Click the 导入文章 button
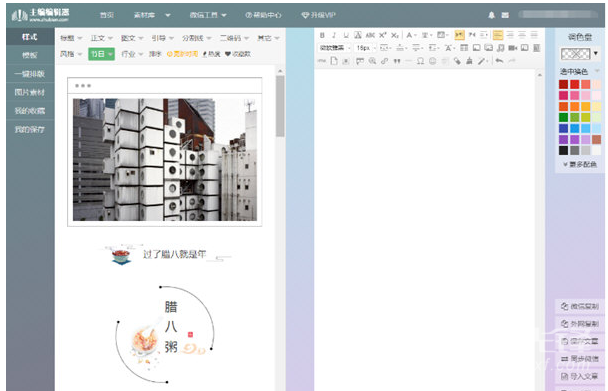This screenshot has height=391, width=608. click(x=580, y=376)
